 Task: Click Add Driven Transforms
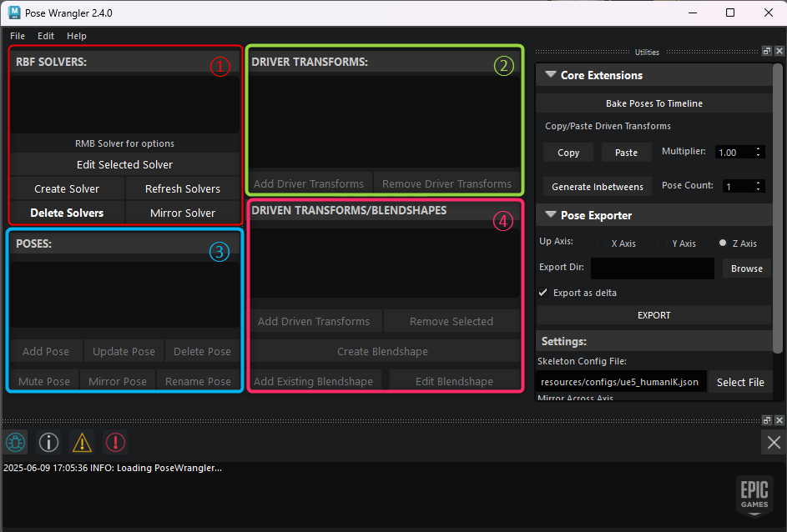click(x=314, y=321)
